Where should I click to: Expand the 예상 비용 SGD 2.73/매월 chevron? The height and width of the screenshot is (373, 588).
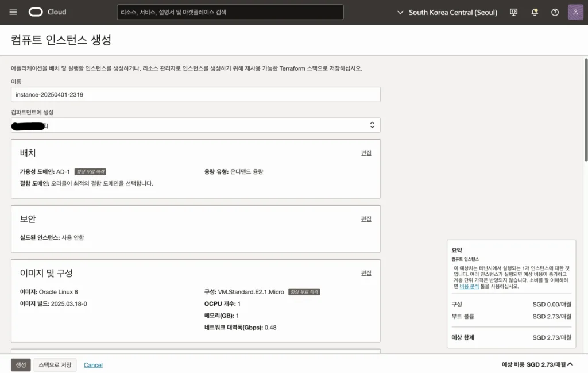pos(570,364)
